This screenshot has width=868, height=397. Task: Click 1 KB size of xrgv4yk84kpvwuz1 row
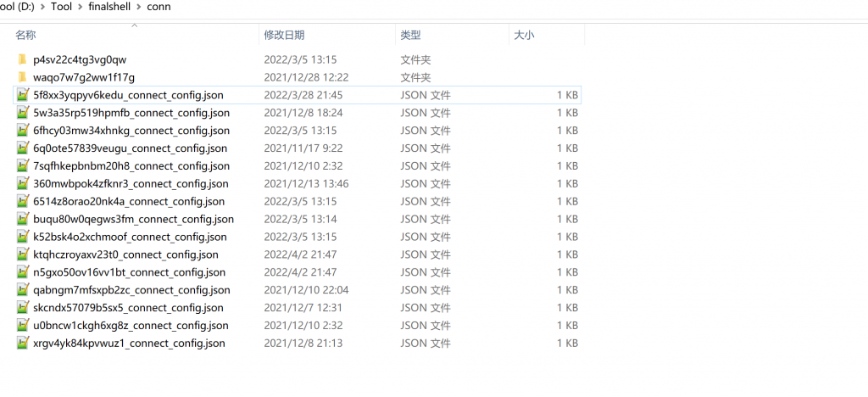(x=567, y=343)
